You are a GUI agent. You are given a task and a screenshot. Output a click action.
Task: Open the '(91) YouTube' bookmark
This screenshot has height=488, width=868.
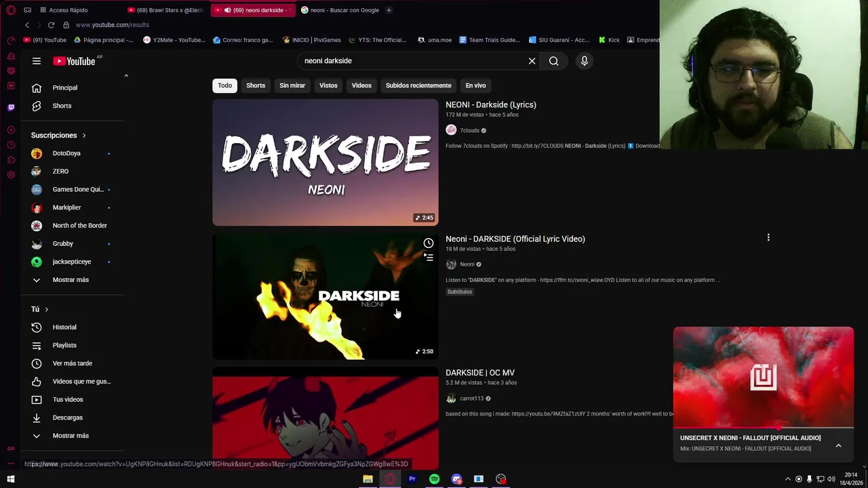[x=45, y=40]
